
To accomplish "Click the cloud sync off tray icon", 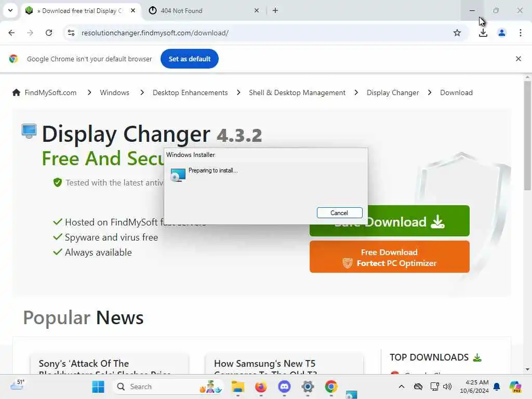I will (418, 387).
